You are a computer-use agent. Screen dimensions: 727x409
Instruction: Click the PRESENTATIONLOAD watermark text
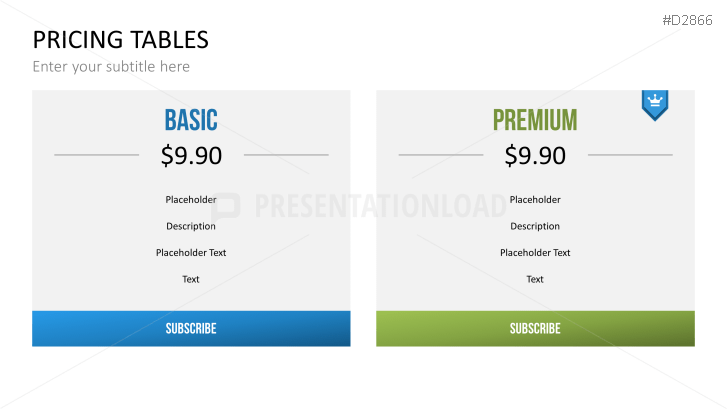coord(380,206)
